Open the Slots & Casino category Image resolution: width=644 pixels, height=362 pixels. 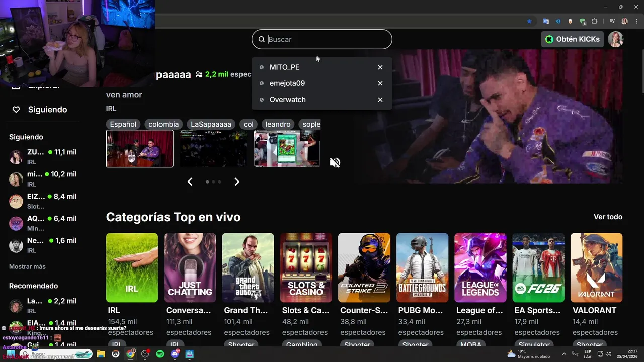coord(306,267)
